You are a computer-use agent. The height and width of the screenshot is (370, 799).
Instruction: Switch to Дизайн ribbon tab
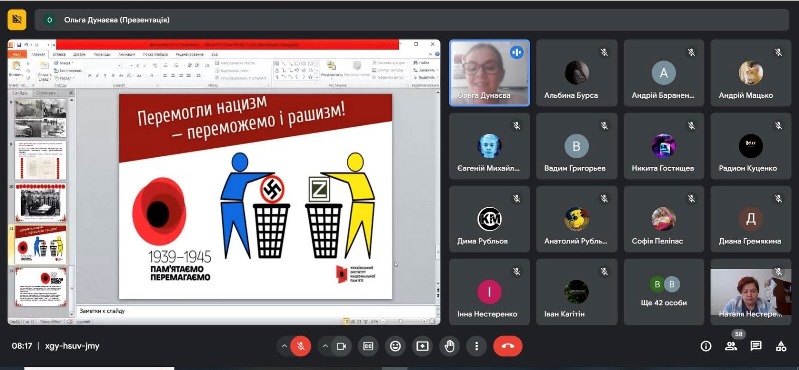point(79,54)
